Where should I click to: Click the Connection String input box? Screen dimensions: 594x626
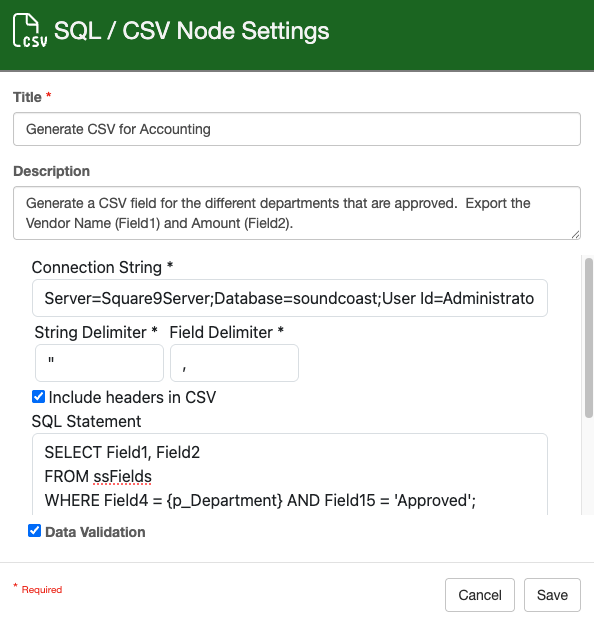tap(289, 298)
